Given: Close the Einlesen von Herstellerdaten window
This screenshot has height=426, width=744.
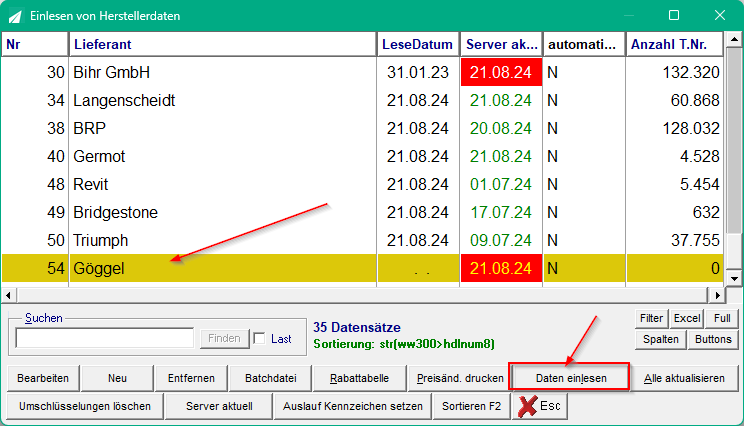Looking at the screenshot, I should [720, 15].
